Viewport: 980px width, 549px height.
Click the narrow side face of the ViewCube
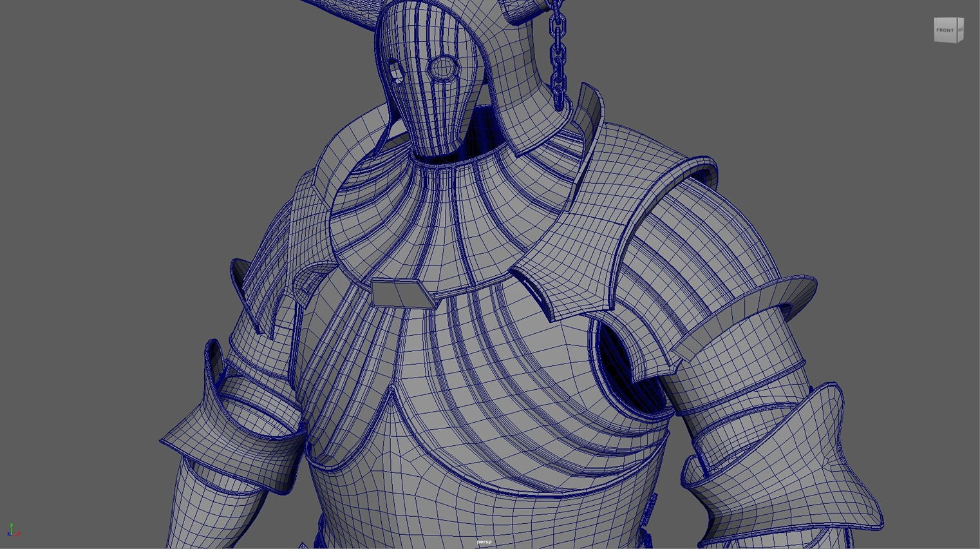click(x=961, y=30)
